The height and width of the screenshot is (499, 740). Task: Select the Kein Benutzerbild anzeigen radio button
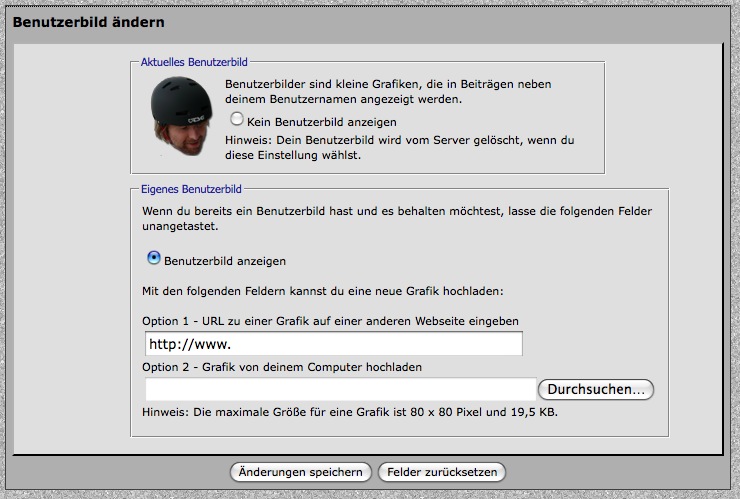tap(237, 119)
